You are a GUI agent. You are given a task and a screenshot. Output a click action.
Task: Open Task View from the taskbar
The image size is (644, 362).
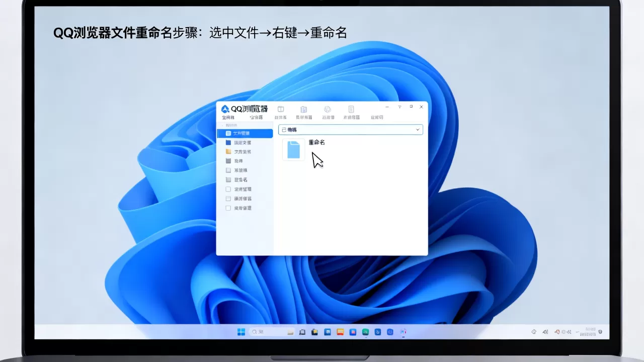tap(302, 332)
